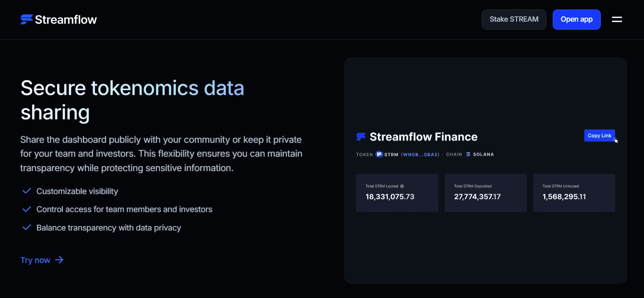Click the Streamflow Finance title text
Image resolution: width=644 pixels, height=298 pixels.
coord(424,137)
